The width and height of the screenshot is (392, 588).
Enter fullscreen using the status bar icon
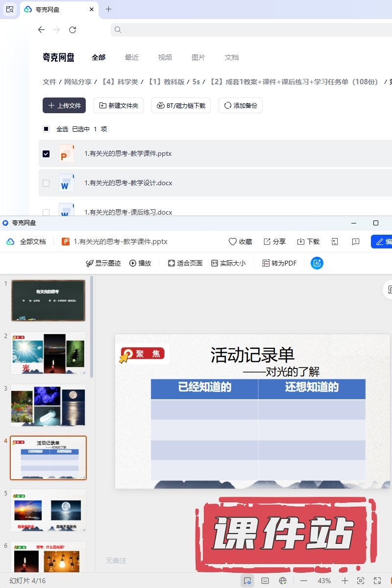(x=377, y=581)
